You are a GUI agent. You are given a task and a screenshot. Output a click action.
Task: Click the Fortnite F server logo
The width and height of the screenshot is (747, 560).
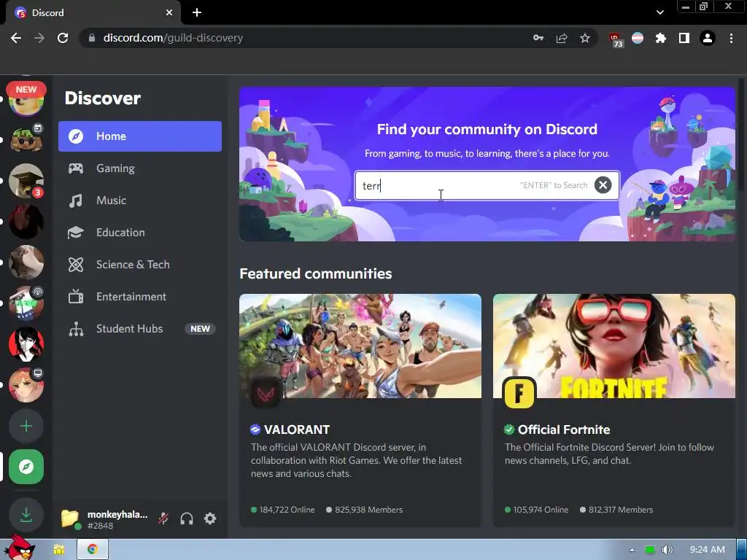click(519, 393)
